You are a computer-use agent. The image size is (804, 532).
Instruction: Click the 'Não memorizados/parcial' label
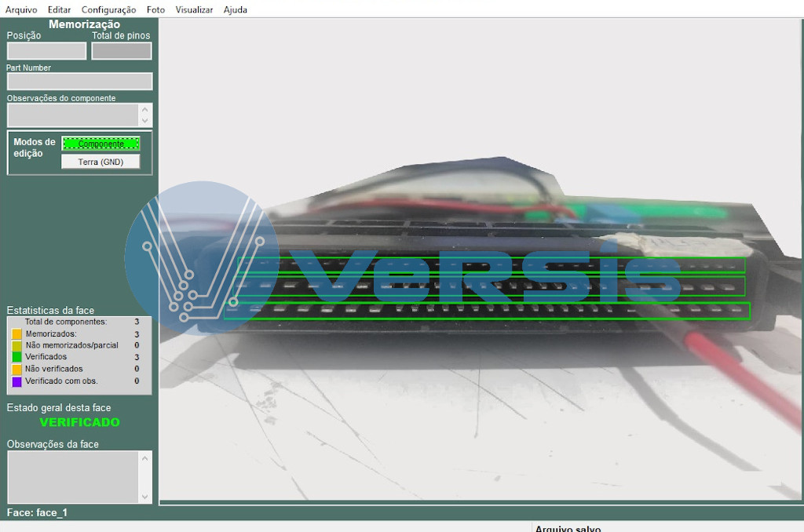coord(71,345)
